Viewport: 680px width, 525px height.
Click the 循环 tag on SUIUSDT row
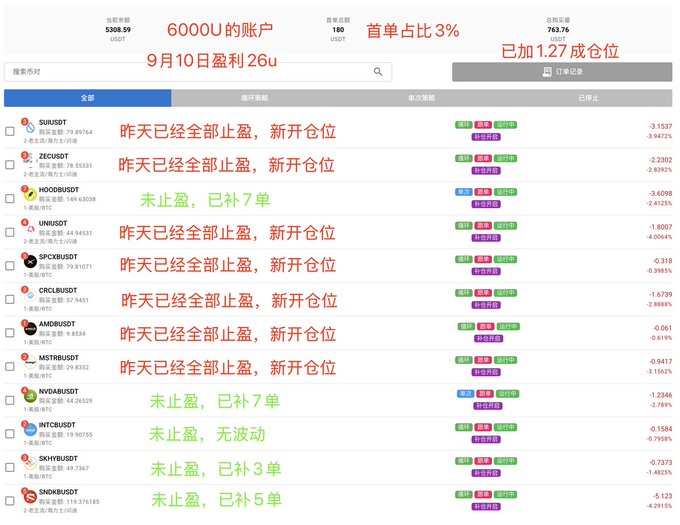464,125
